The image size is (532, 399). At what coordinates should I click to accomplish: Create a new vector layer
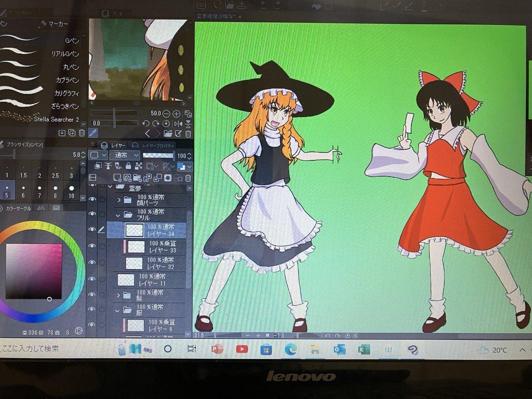click(127, 177)
